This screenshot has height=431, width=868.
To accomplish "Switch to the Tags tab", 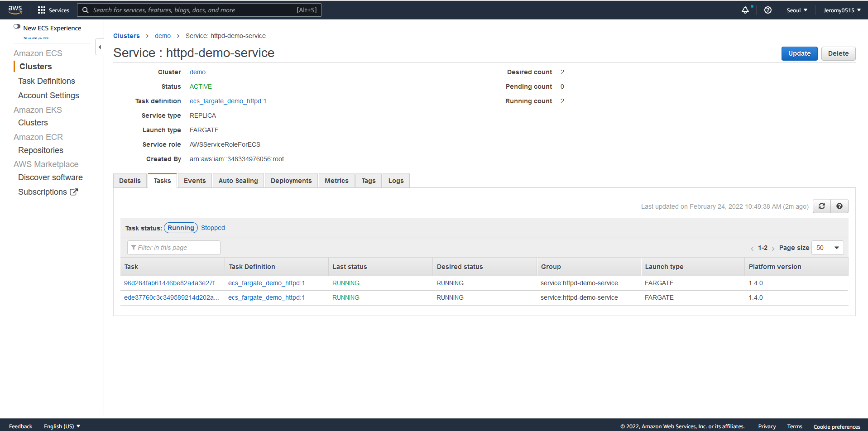I will [x=369, y=181].
